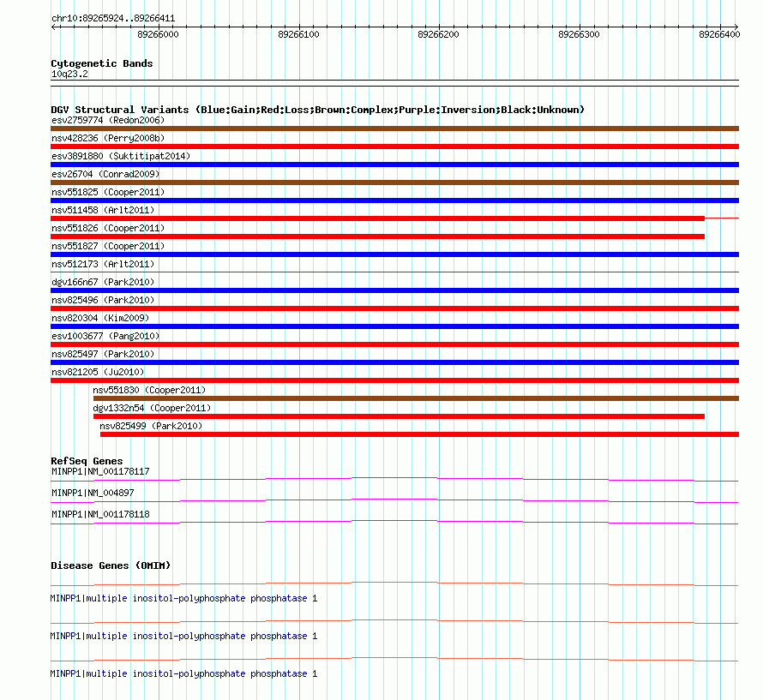
Task: Select the blue nsv820304 gain bar
Action: pyautogui.click(x=394, y=326)
